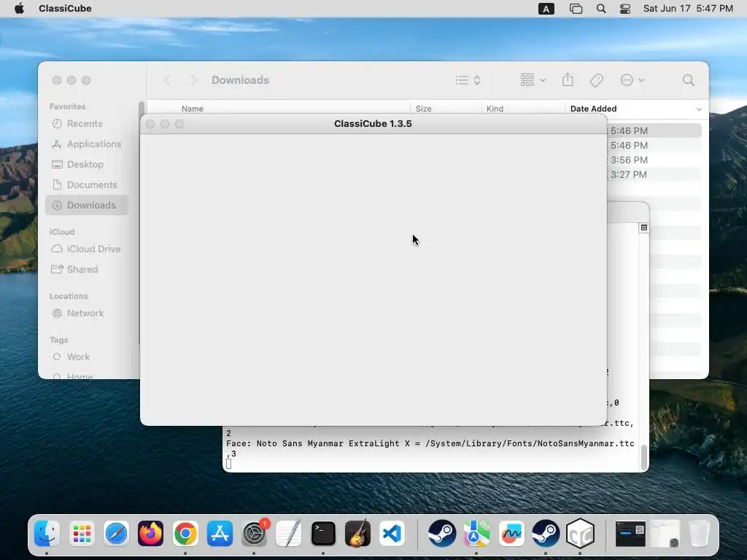Launch Firefox from the dock
The image size is (747, 560).
(150, 533)
